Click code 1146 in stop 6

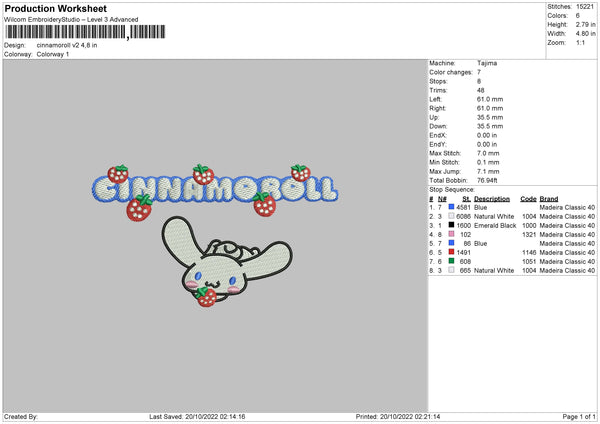pos(529,252)
